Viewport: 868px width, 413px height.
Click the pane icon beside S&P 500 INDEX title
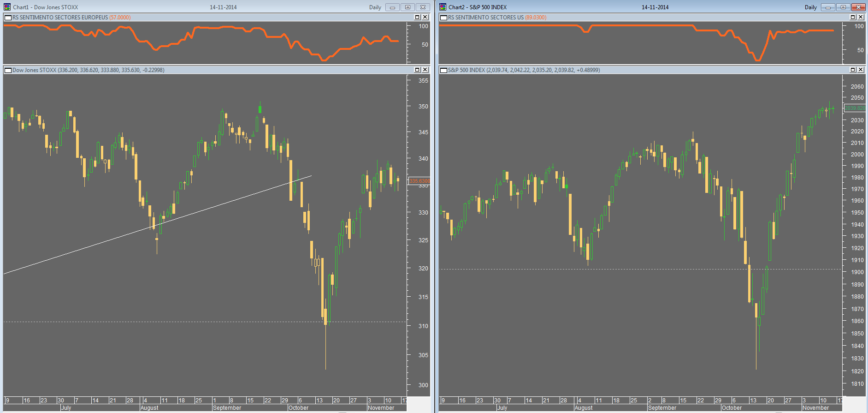point(443,70)
